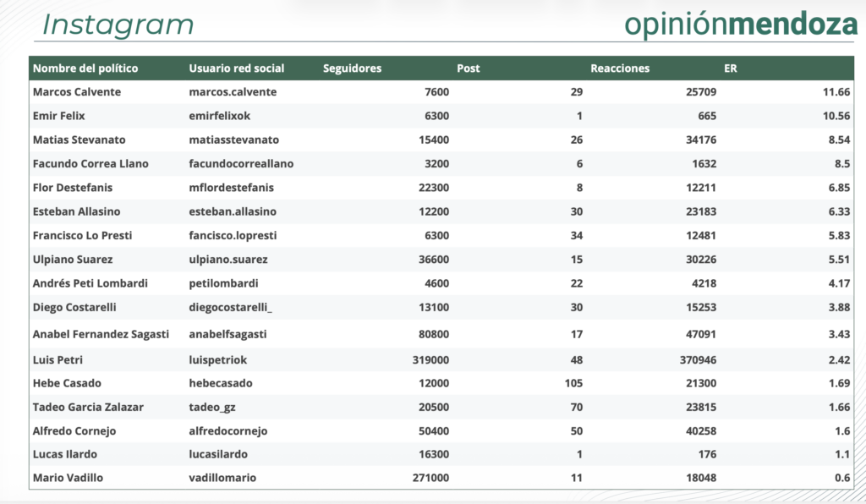866x504 pixels.
Task: Click username emirfelixok
Action: 220,116
